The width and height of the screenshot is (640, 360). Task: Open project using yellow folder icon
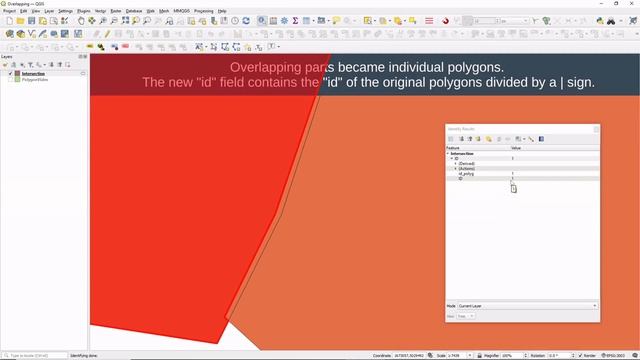[20, 21]
